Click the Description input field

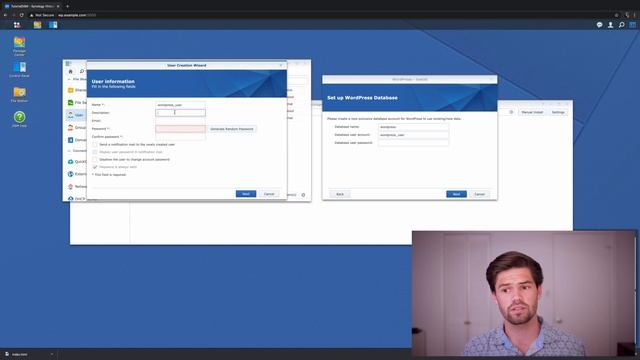point(180,113)
